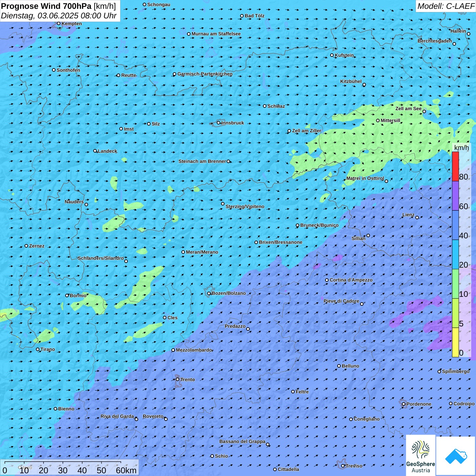Click the 'Predazzo' town label
Viewport: 476px width, 476px height.
[x=235, y=326]
